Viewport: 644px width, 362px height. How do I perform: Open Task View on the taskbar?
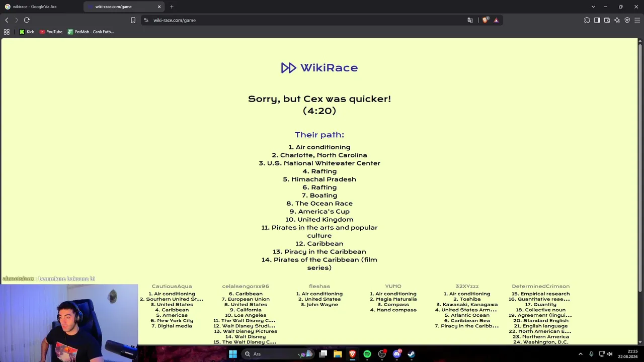(324, 354)
